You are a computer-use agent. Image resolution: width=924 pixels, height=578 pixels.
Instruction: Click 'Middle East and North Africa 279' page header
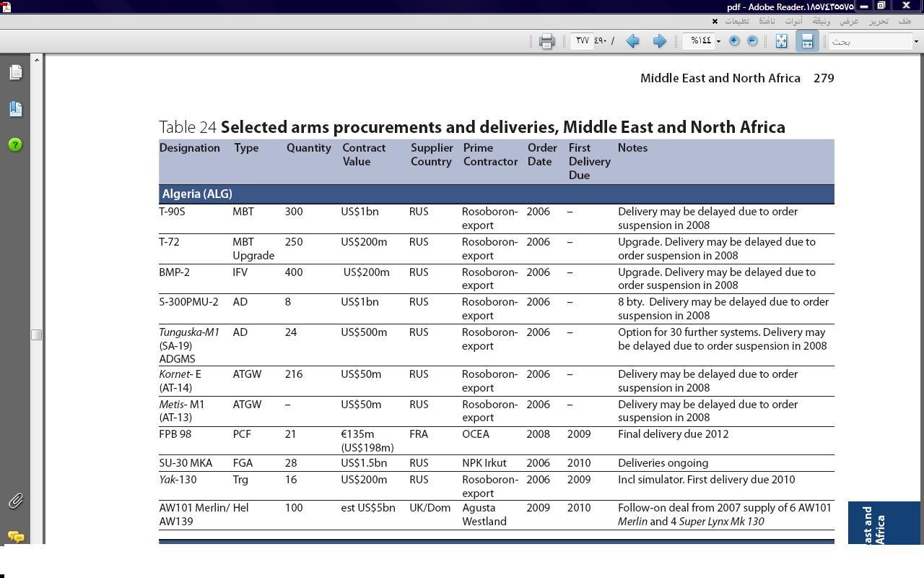point(737,78)
